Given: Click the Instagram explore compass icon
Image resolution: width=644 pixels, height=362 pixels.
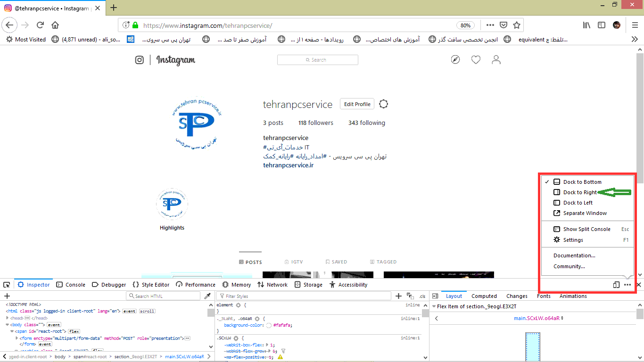Looking at the screenshot, I should 455,60.
